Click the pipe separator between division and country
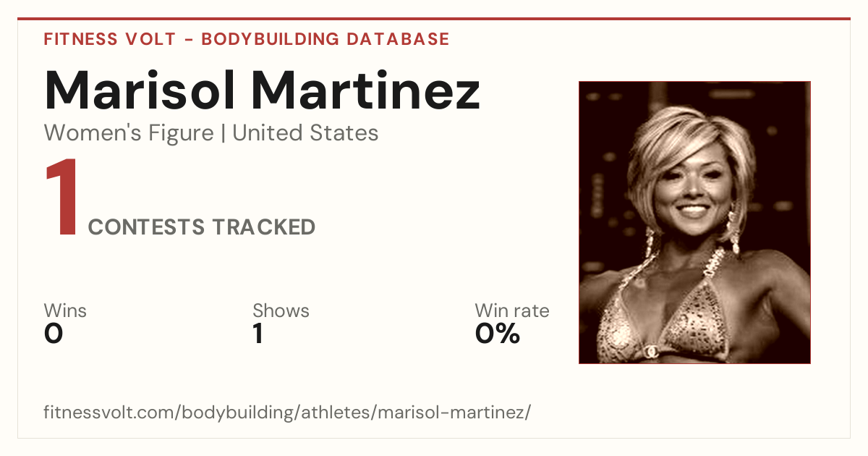 tap(223, 134)
